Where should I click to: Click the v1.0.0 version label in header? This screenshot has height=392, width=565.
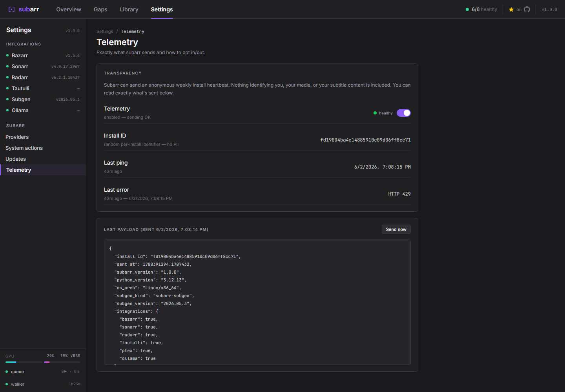pyautogui.click(x=549, y=9)
